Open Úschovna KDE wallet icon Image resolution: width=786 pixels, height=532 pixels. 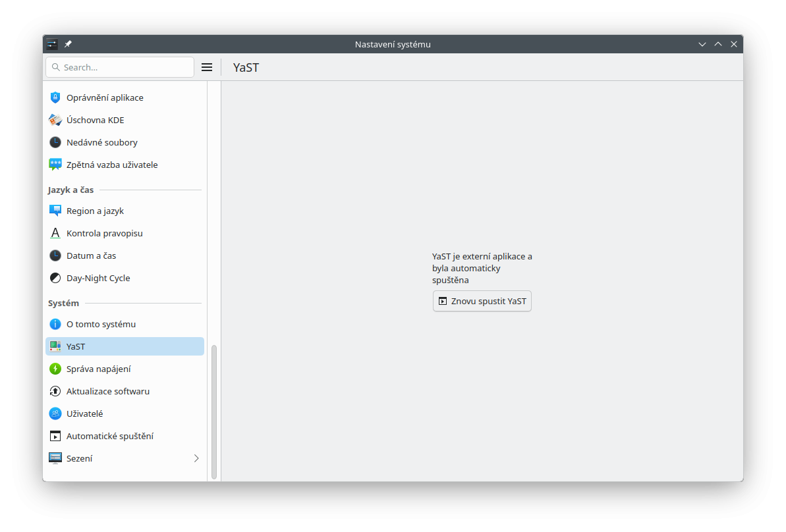tap(55, 120)
